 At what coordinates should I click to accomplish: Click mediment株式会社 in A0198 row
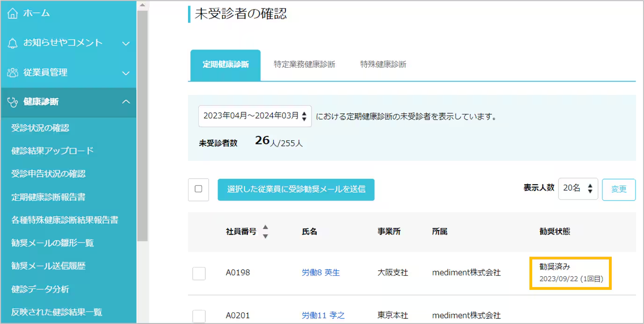466,273
